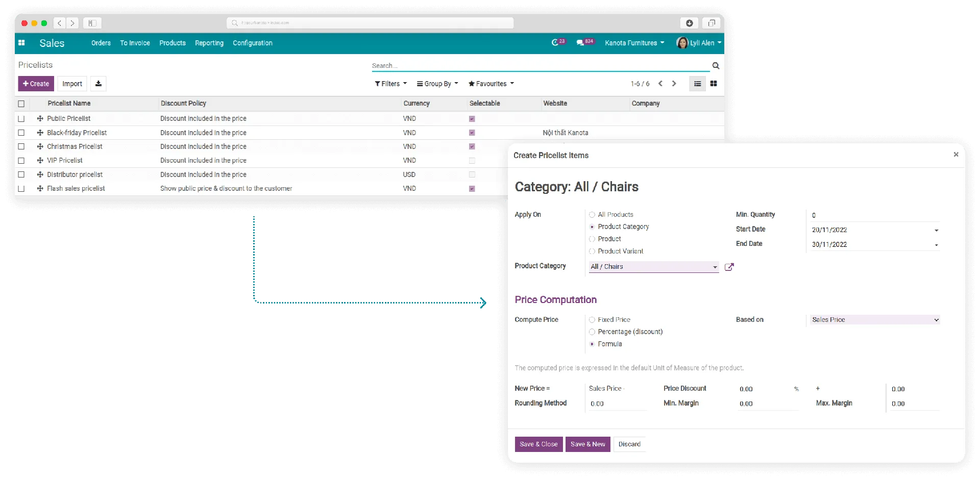The image size is (980, 479).
Task: Select the All Products radio option
Action: click(x=592, y=215)
